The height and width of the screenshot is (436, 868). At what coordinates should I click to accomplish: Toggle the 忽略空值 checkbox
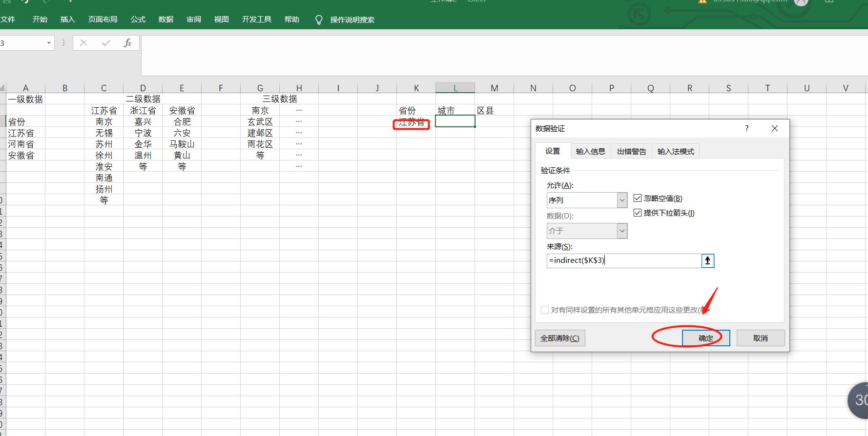[x=637, y=198]
